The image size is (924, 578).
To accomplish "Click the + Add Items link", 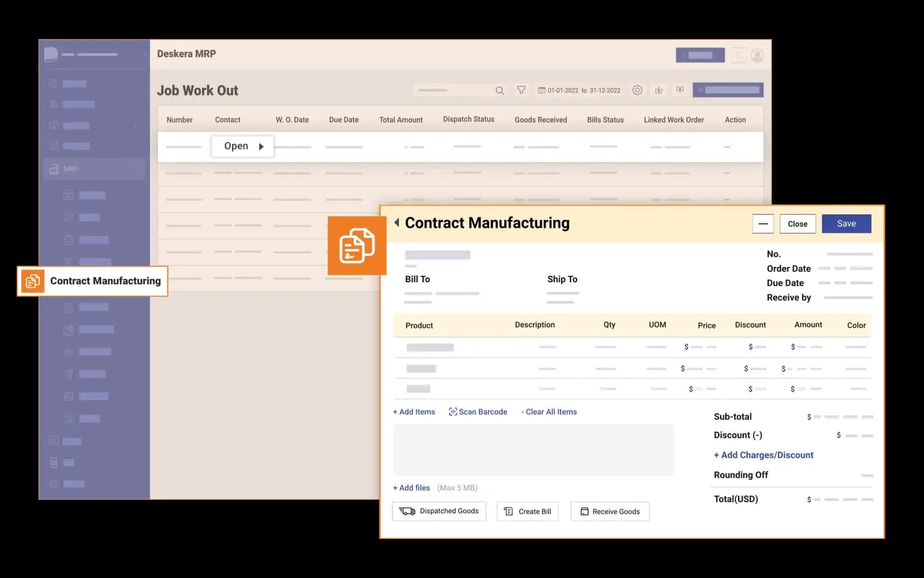I will pos(414,412).
